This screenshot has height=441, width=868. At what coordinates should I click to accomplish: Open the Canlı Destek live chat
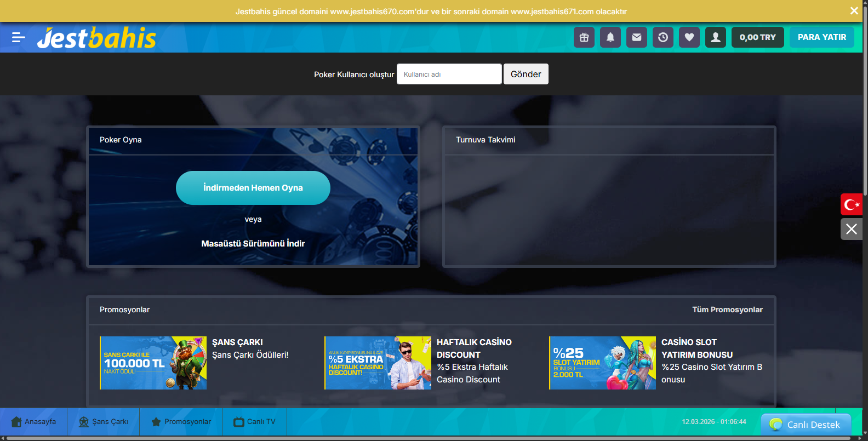click(806, 425)
